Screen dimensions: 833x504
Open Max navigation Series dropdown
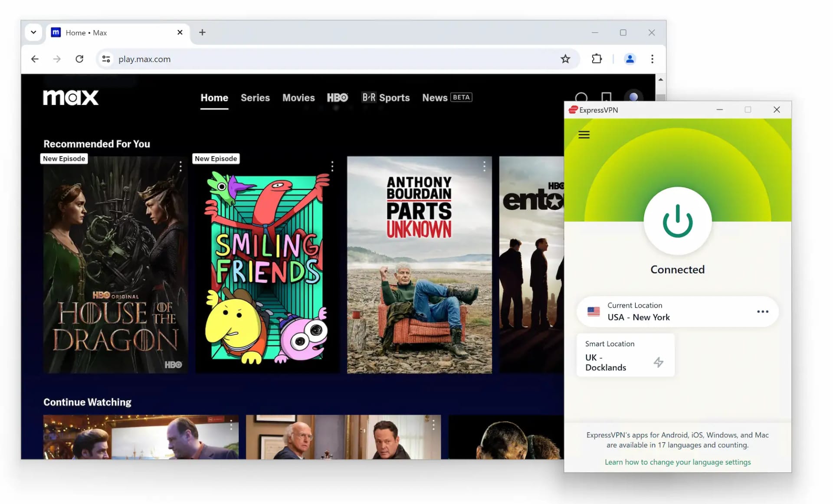255,98
